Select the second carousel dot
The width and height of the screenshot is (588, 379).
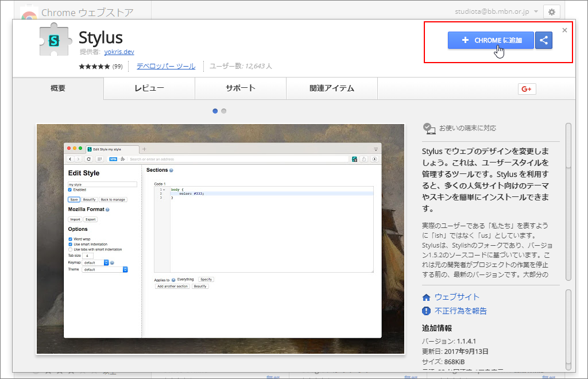[x=224, y=111]
